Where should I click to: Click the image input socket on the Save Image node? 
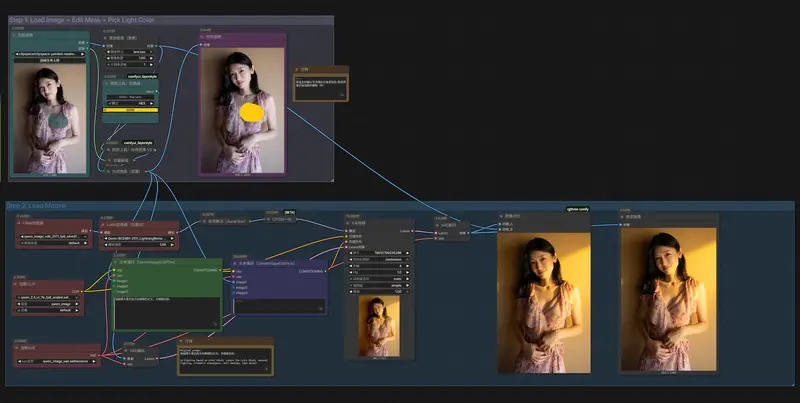coord(621,224)
